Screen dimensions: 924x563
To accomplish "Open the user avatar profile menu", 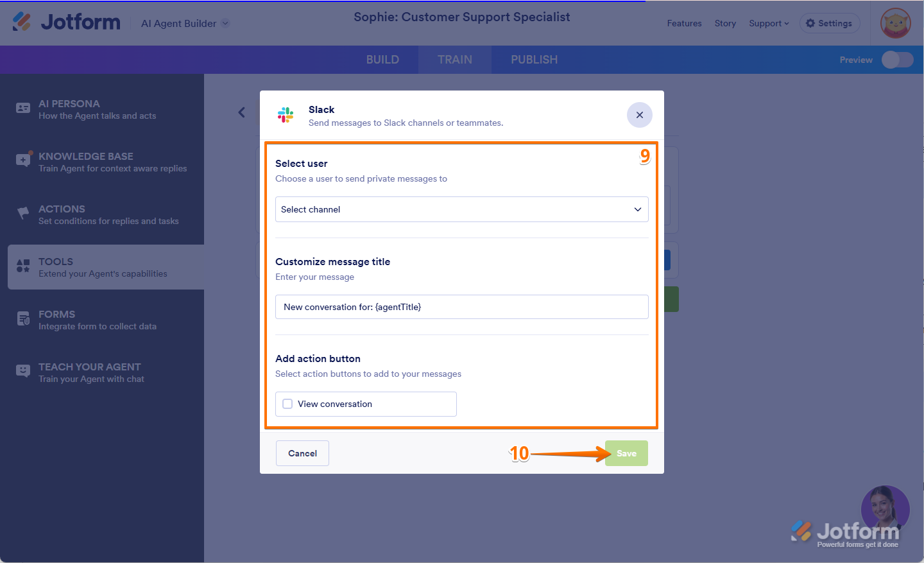I will (x=896, y=24).
